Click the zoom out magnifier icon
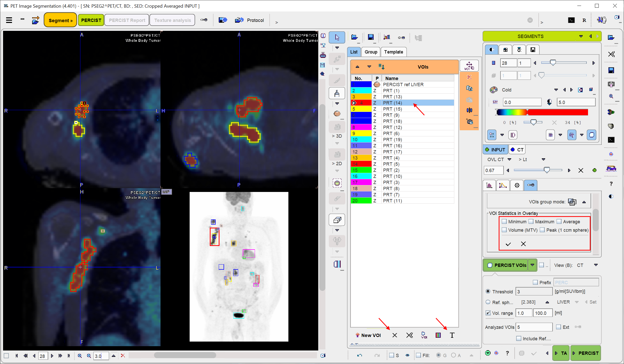The height and width of the screenshot is (364, 624). pyautogui.click(x=89, y=356)
